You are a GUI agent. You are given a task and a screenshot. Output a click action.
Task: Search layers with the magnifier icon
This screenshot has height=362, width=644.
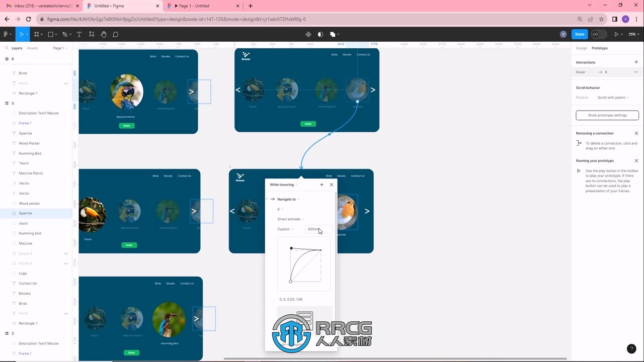(7, 48)
